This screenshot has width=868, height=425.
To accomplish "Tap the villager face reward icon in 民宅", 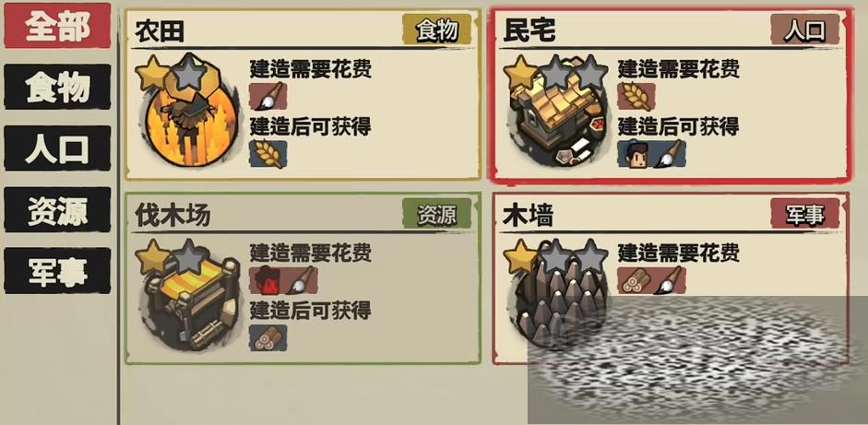I will [636, 154].
